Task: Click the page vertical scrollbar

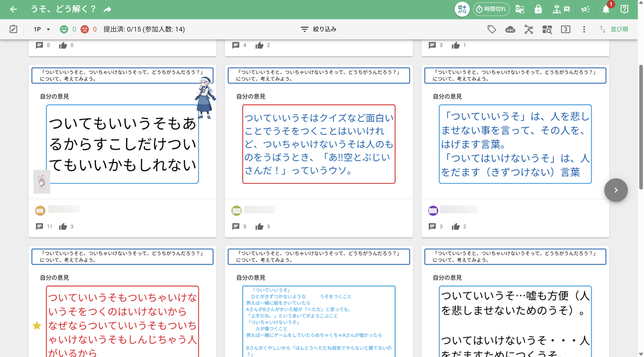Action: (x=641, y=126)
